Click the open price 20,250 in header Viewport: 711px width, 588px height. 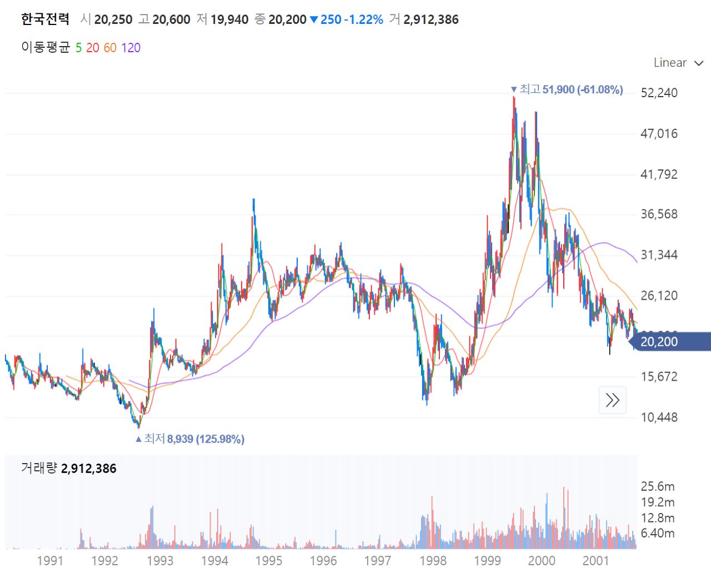[113, 19]
